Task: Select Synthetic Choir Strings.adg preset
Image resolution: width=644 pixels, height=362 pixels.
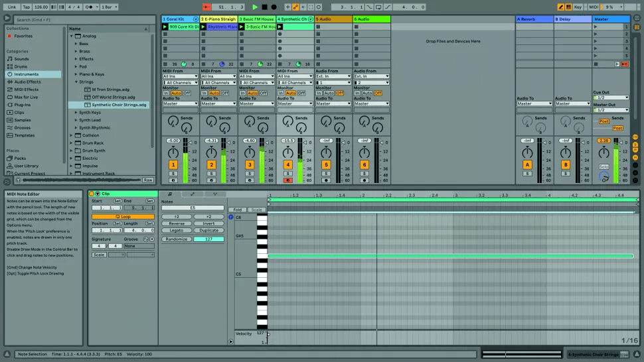Action: pos(119,105)
